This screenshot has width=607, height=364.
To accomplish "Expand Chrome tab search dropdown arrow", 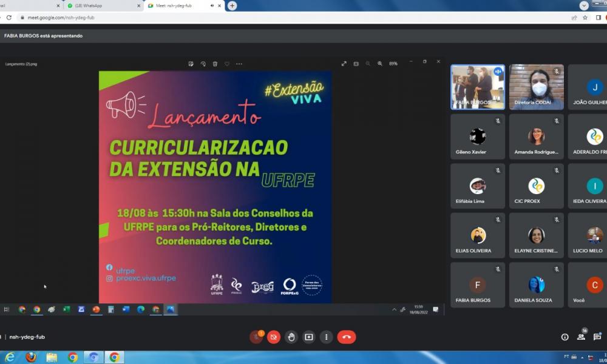I will [x=584, y=5].
